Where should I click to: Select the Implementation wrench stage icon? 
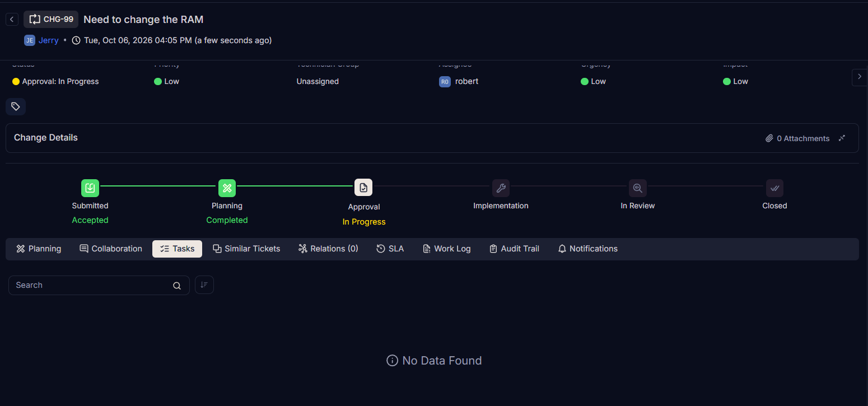501,188
